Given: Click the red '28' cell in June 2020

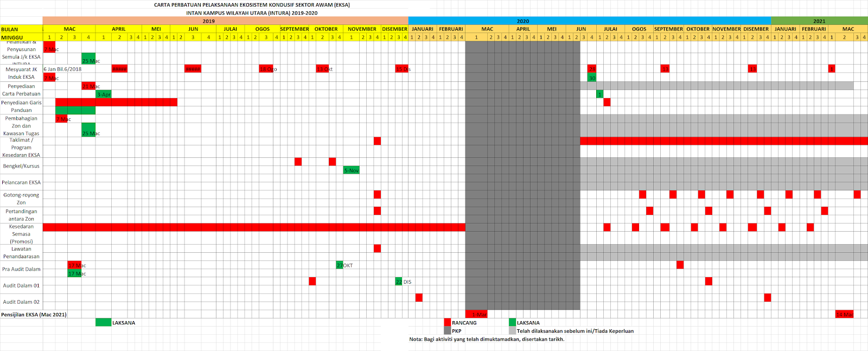Looking at the screenshot, I should point(592,69).
